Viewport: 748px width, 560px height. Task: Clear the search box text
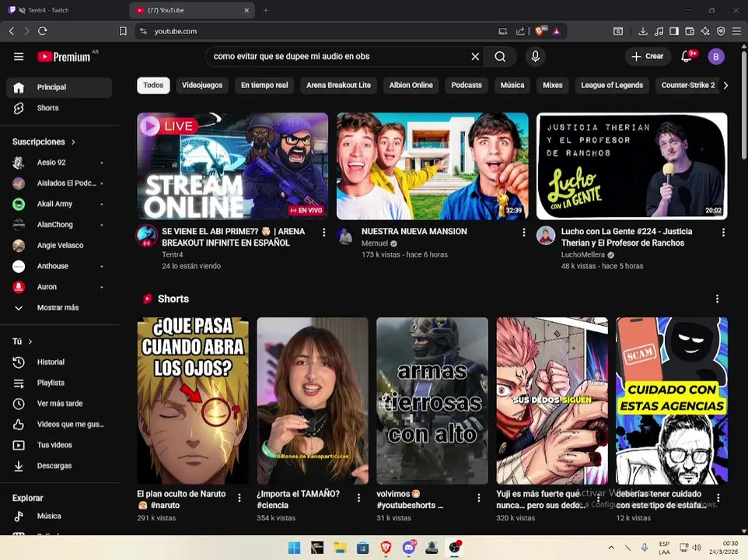[x=475, y=56]
